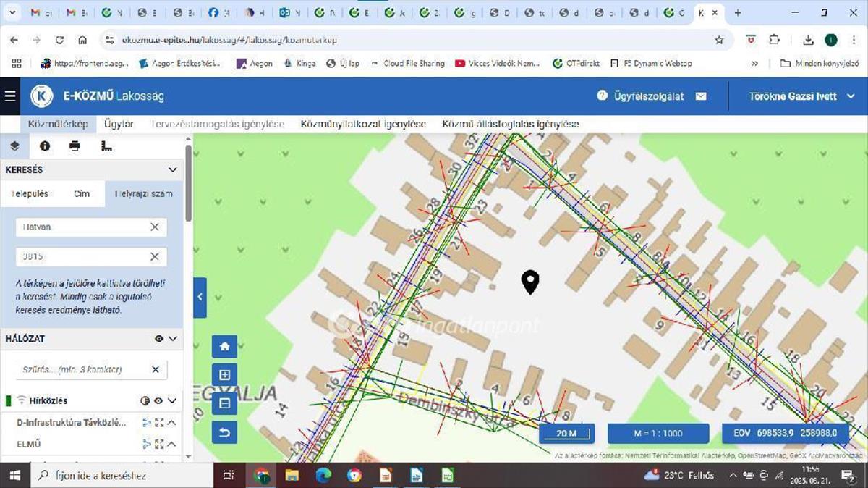This screenshot has height=488, width=868.
Task: Switch to the Cím search tab
Action: [82, 194]
